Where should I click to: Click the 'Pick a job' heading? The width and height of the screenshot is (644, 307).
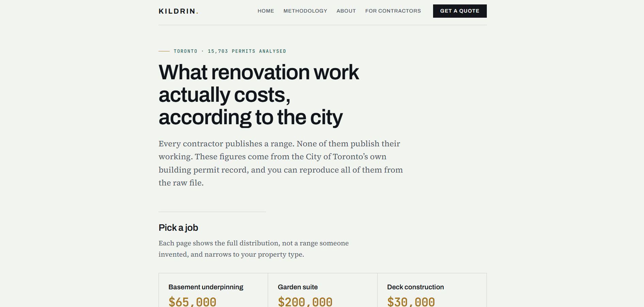178,228
